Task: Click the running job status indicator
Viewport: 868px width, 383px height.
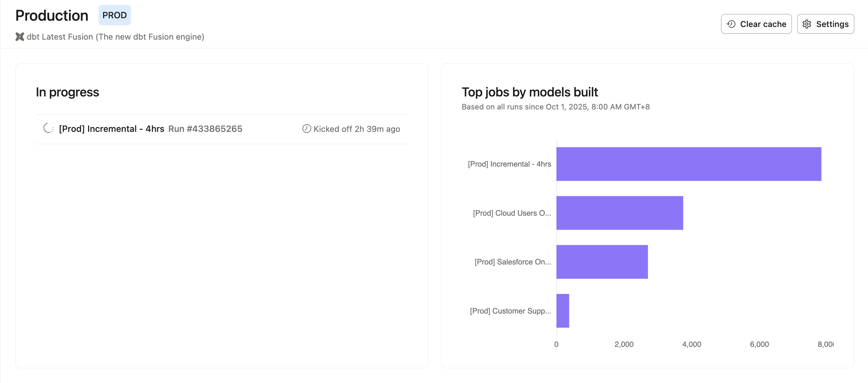Action: 48,128
